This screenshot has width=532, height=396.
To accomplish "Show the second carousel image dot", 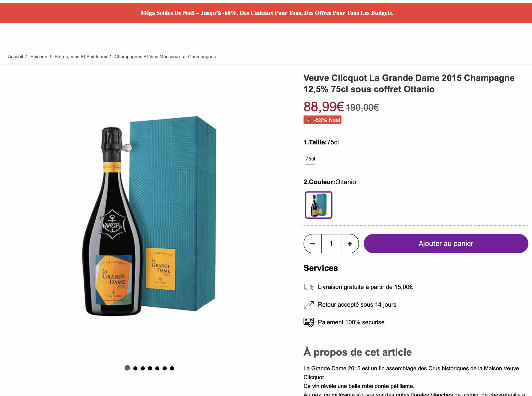I will [135, 368].
